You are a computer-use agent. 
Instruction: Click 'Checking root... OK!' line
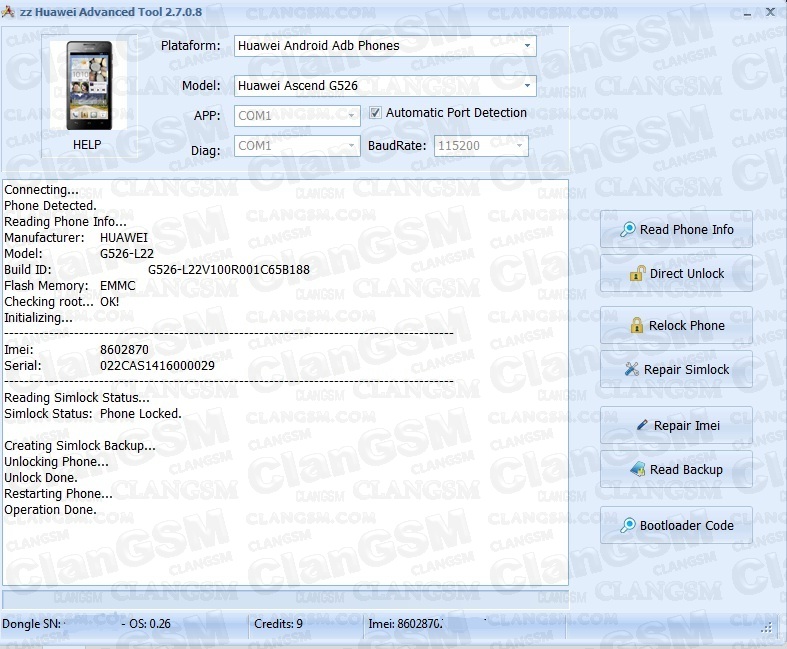(x=62, y=302)
